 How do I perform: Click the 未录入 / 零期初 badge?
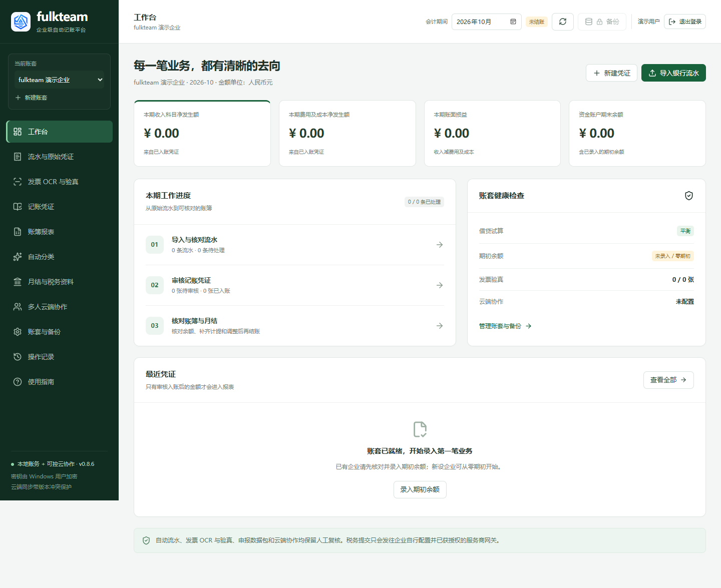(672, 256)
